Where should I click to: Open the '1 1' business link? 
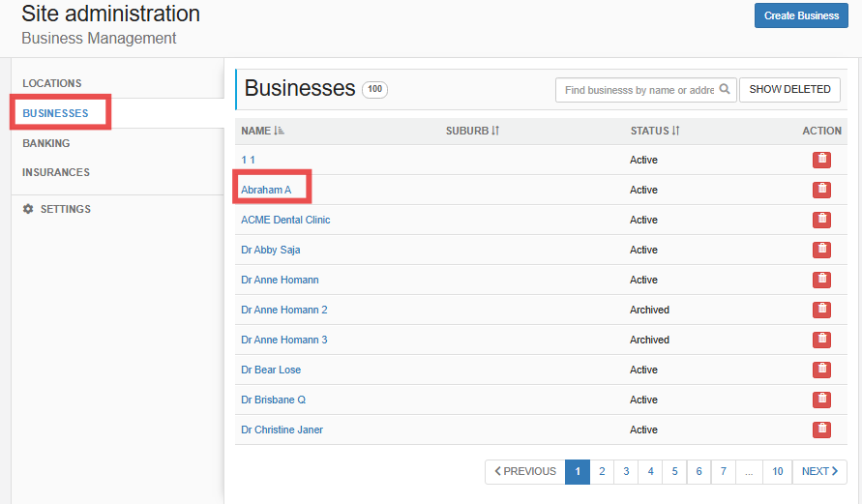(248, 160)
